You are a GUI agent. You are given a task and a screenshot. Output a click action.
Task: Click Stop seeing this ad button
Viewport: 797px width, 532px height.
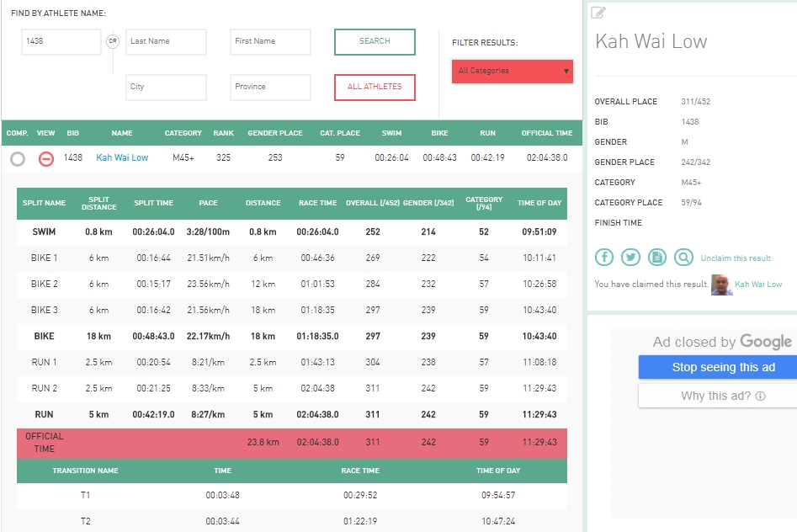click(717, 367)
